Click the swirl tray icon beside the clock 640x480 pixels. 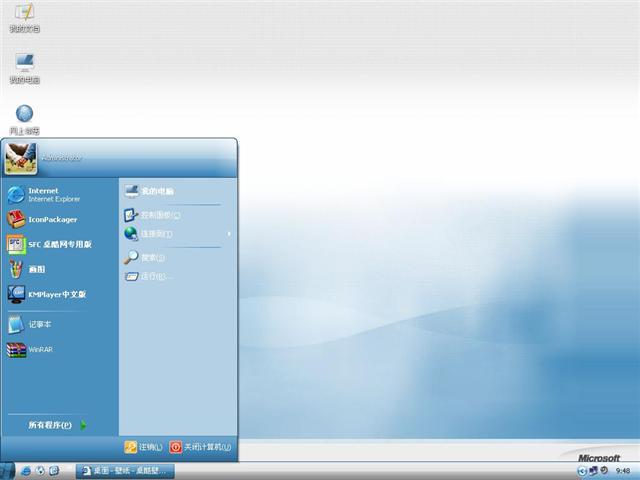point(604,471)
